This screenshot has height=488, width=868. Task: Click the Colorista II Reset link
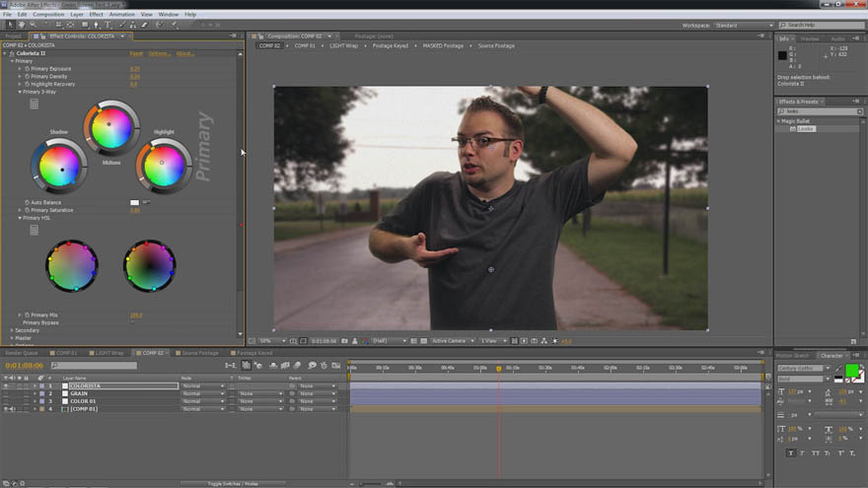pos(136,53)
